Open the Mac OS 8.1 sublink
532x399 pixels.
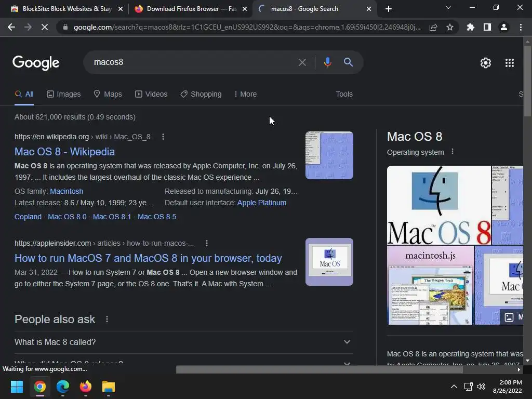[112, 217]
